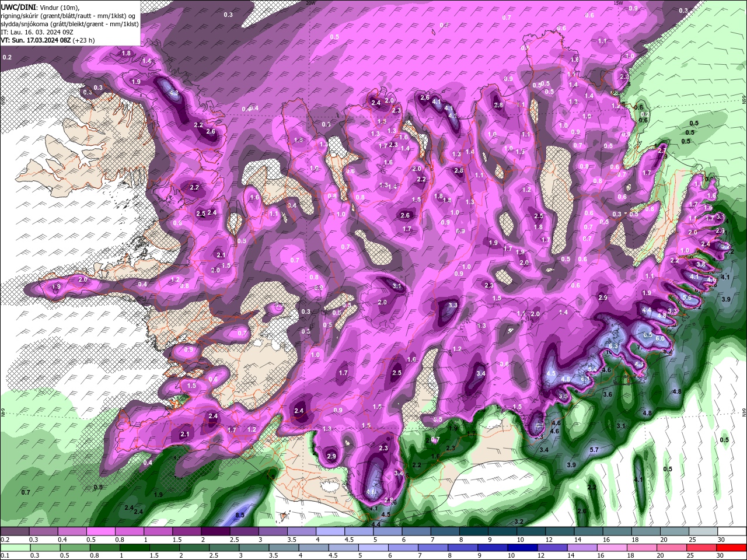The width and height of the screenshot is (747, 560).
Task: Click the '5.7' precipitation value on the map
Action: (x=595, y=450)
